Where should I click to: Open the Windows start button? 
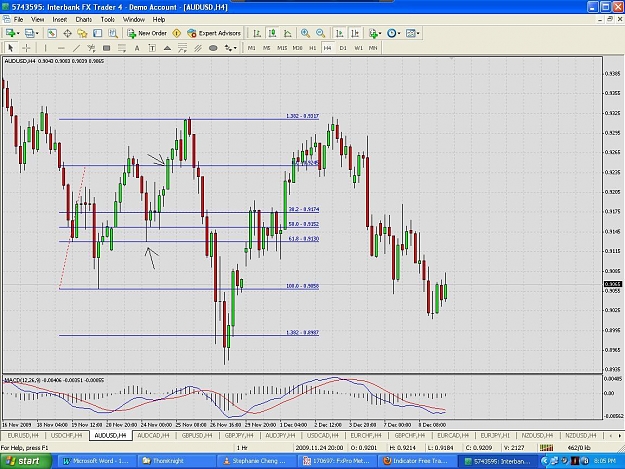click(26, 461)
